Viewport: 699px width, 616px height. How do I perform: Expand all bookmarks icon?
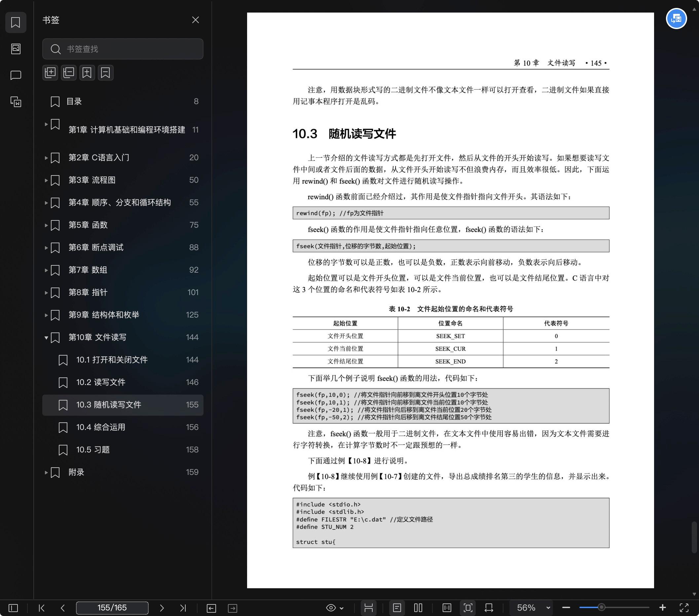coord(50,72)
